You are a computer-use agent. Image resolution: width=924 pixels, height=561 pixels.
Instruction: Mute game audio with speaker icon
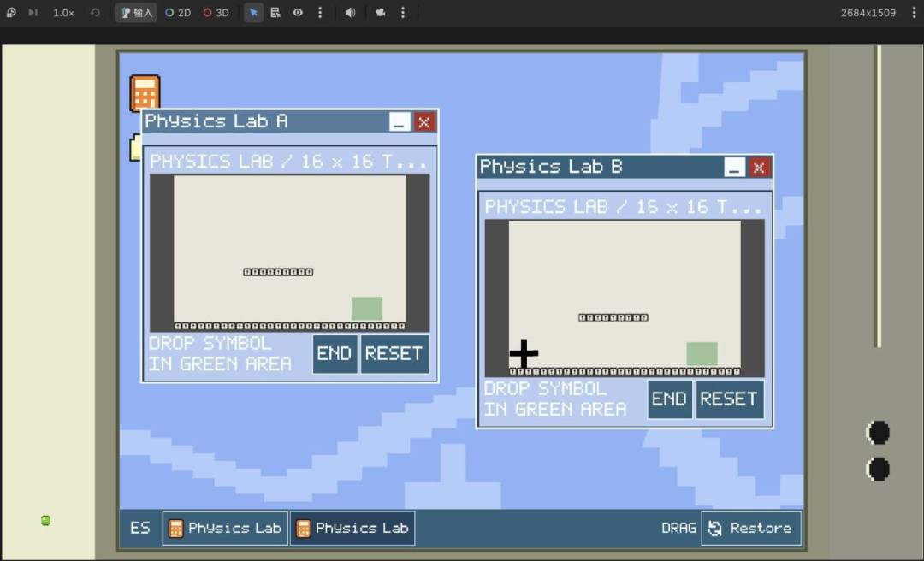pos(350,12)
